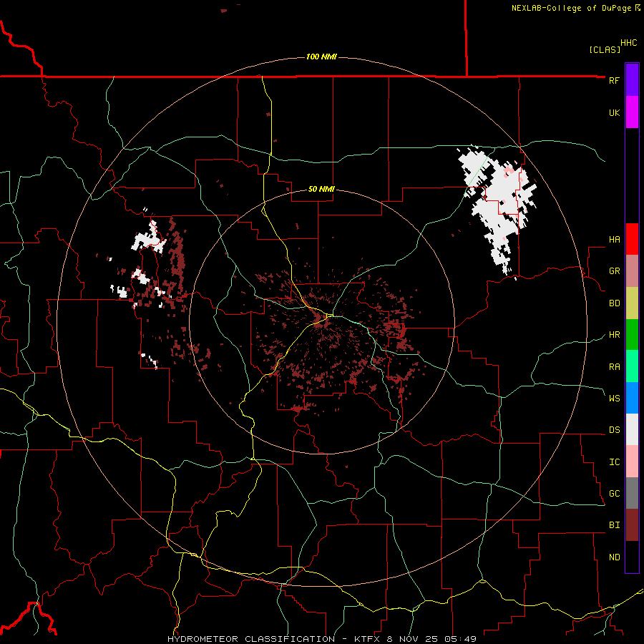The height and width of the screenshot is (644, 644).
Task: Click the BD legend label
Action: (x=614, y=303)
